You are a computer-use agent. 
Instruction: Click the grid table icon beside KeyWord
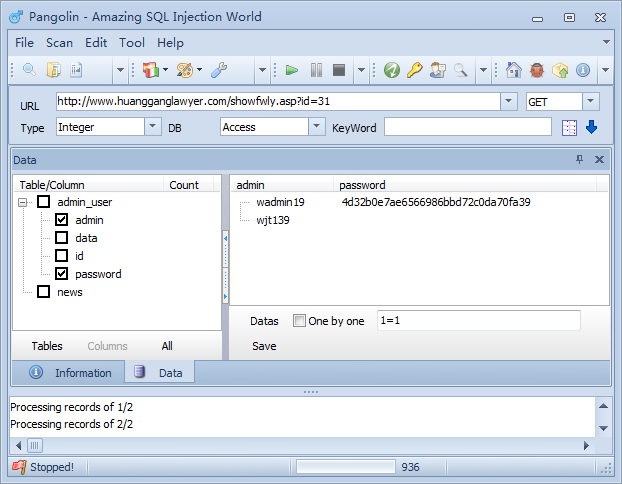pyautogui.click(x=569, y=128)
